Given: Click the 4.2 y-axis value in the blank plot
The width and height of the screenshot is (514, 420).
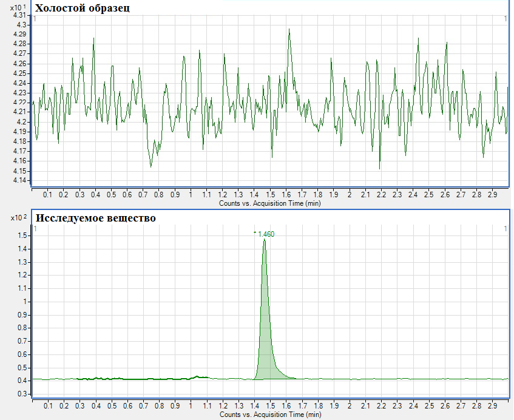Looking at the screenshot, I should (21, 122).
